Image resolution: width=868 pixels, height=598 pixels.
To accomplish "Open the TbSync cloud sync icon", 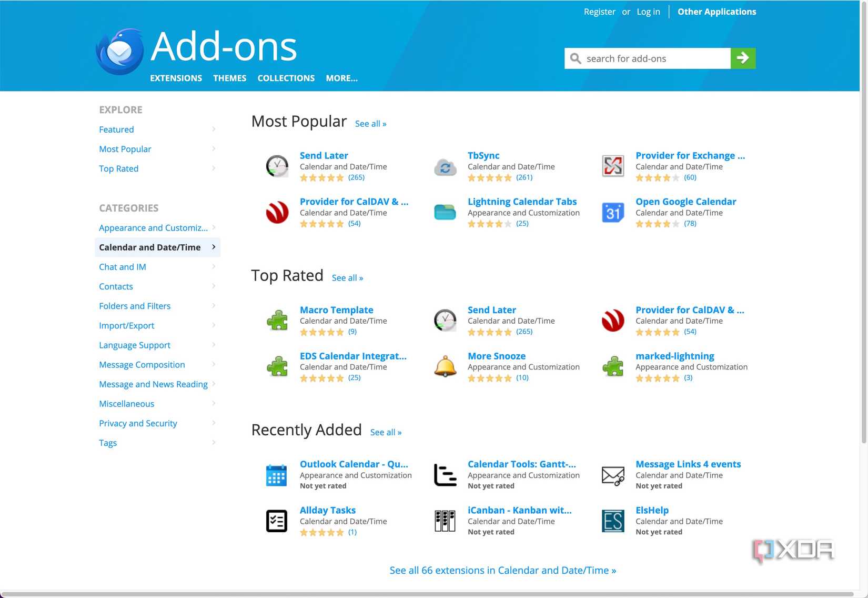I will [445, 167].
